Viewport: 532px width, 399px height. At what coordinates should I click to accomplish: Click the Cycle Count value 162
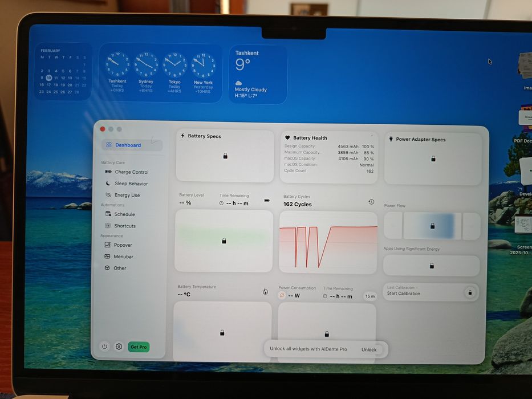coord(370,172)
